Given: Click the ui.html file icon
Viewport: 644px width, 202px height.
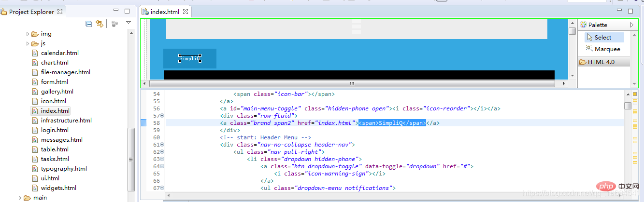Looking at the screenshot, I should [35, 178].
